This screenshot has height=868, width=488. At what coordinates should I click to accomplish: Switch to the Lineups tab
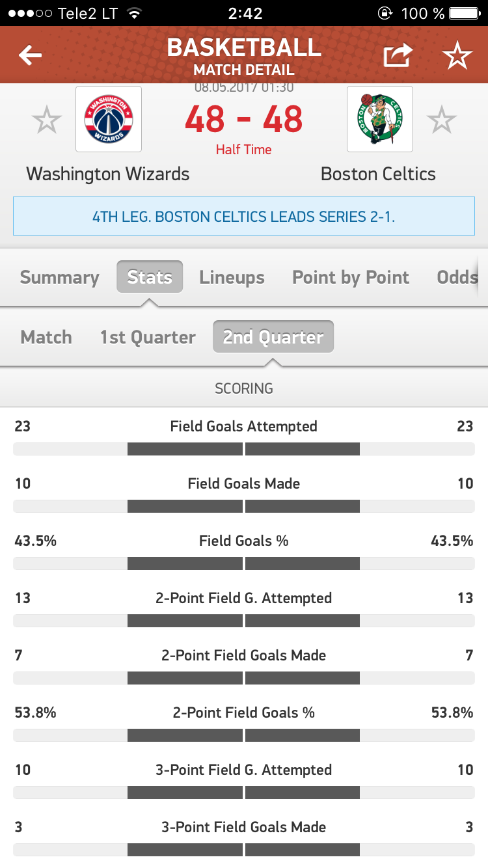point(232,277)
